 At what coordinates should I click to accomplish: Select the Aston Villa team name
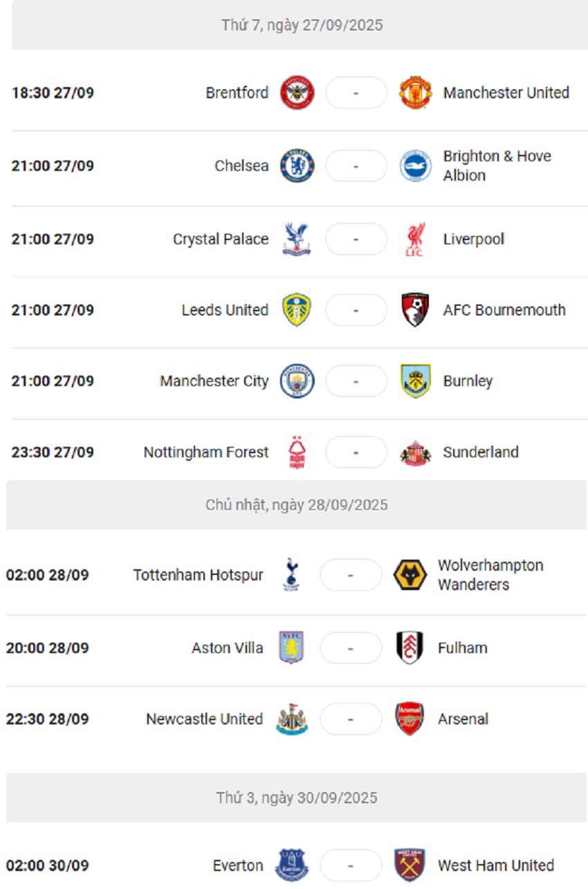tap(227, 648)
